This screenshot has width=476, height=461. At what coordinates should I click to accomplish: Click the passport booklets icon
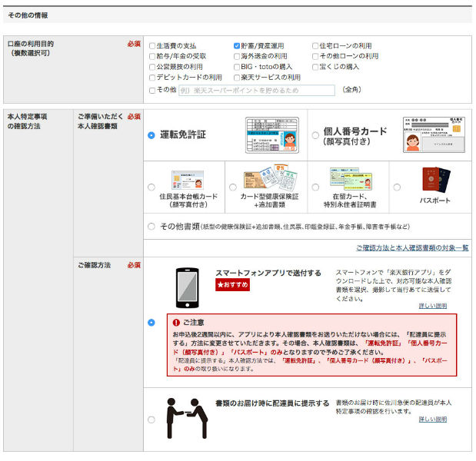[x=430, y=178]
